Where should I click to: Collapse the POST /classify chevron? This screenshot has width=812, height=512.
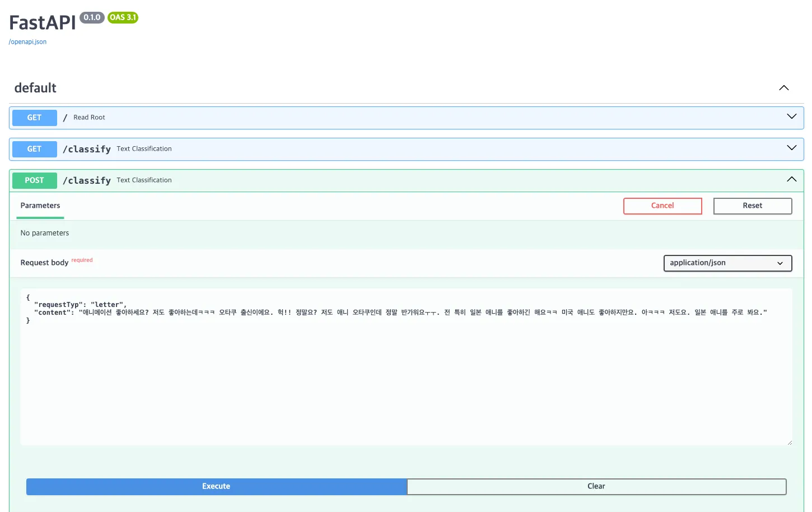pyautogui.click(x=792, y=179)
